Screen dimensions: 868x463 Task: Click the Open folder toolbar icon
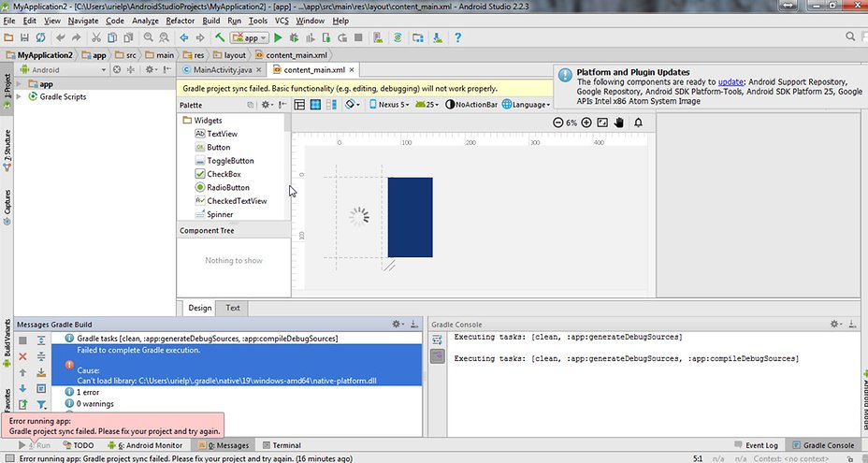pos(8,37)
